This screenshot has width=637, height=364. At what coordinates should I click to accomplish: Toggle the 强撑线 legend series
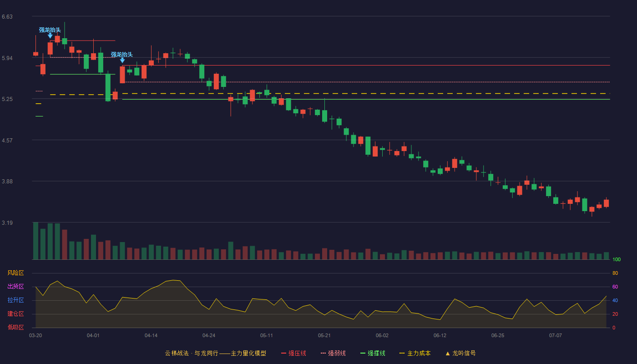(x=373, y=353)
